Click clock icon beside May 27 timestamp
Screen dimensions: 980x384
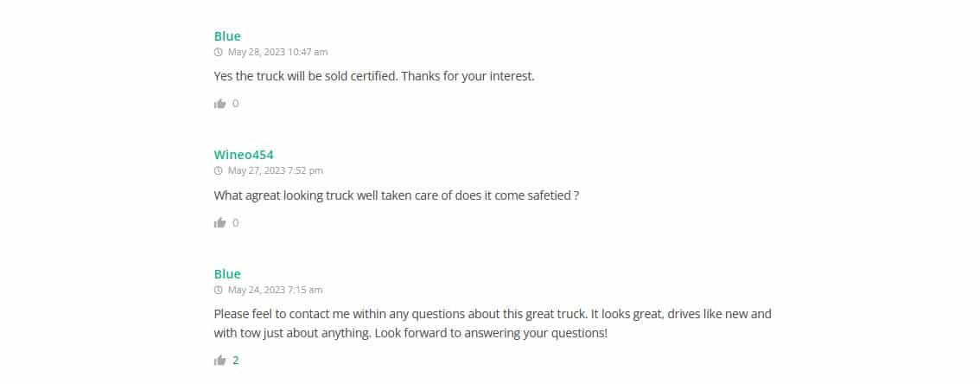tap(219, 170)
